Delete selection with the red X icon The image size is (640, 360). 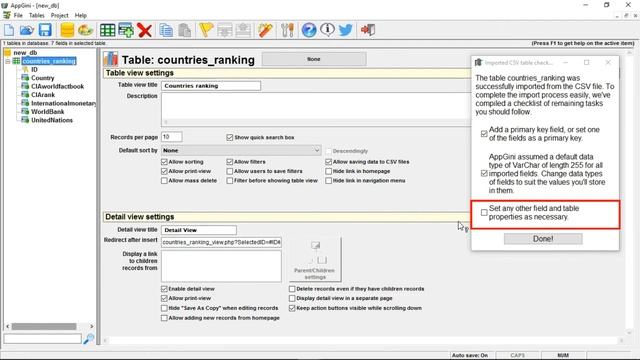(144, 30)
